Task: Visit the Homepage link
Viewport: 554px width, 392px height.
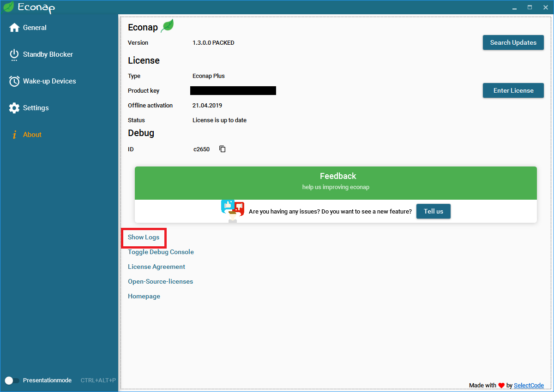Action: pos(144,296)
